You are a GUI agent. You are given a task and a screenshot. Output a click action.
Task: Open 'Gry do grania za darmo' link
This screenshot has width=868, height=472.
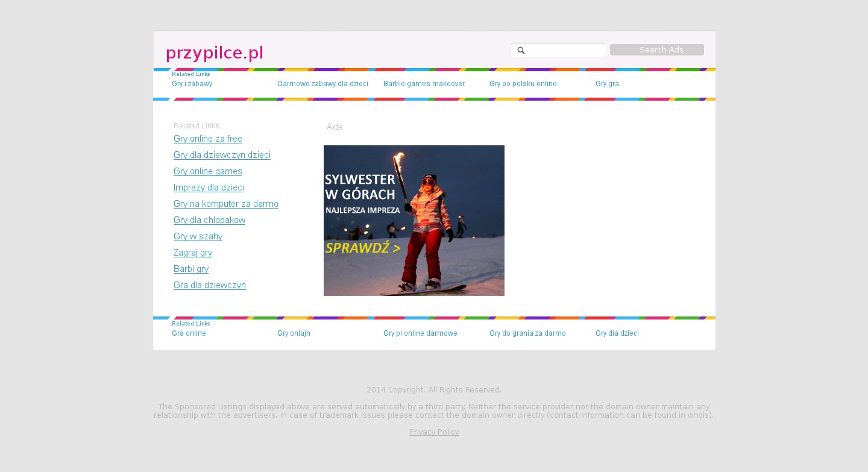tap(527, 333)
